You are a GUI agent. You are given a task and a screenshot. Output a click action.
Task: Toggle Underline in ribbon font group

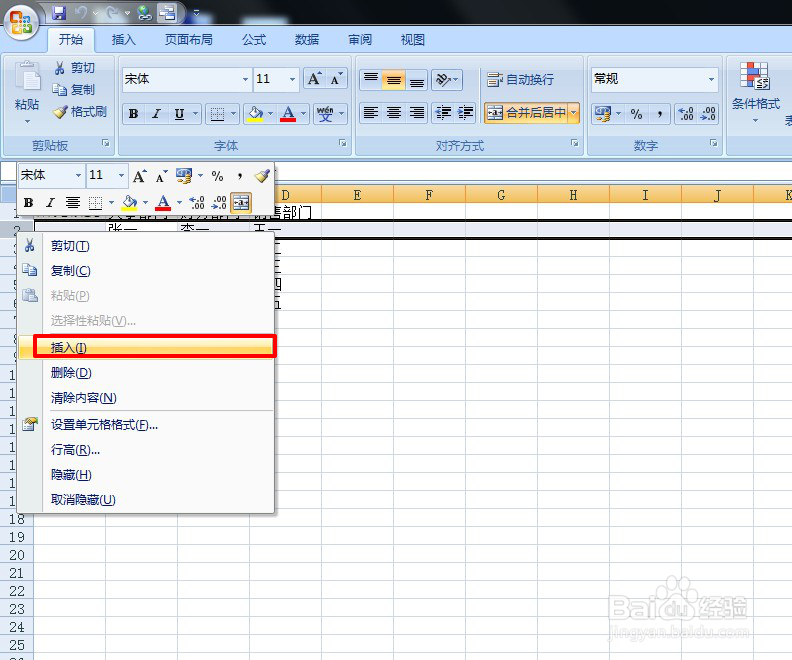click(179, 114)
